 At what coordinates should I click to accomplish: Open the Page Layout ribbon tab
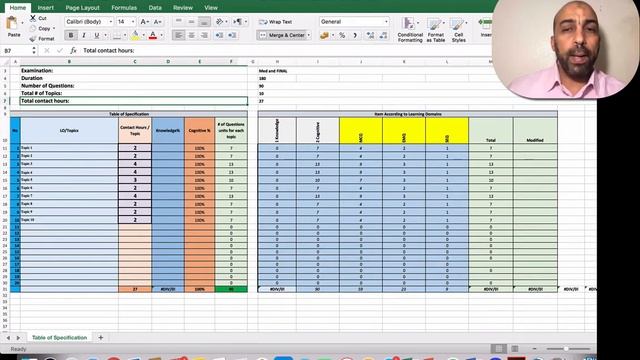pos(82,8)
